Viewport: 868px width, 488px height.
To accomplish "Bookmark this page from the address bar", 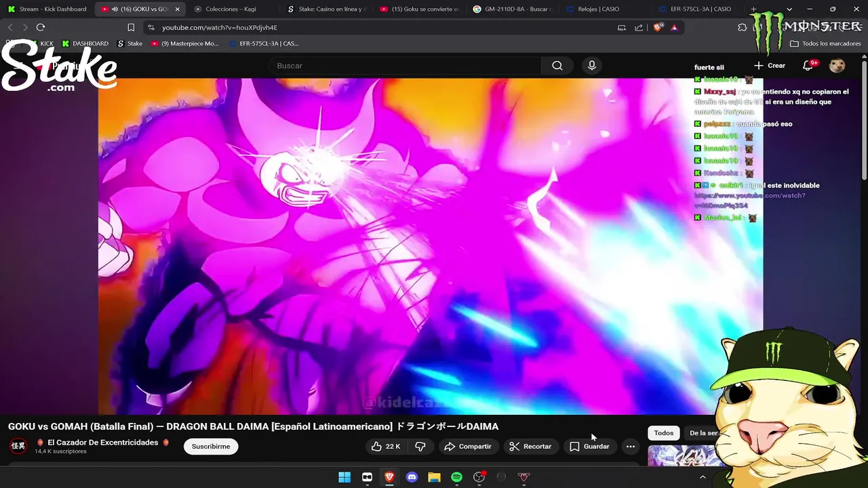I will point(131,27).
